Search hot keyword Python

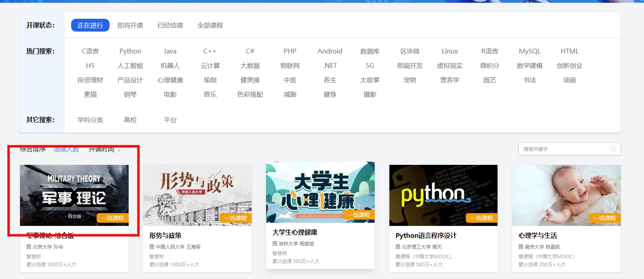pos(130,51)
